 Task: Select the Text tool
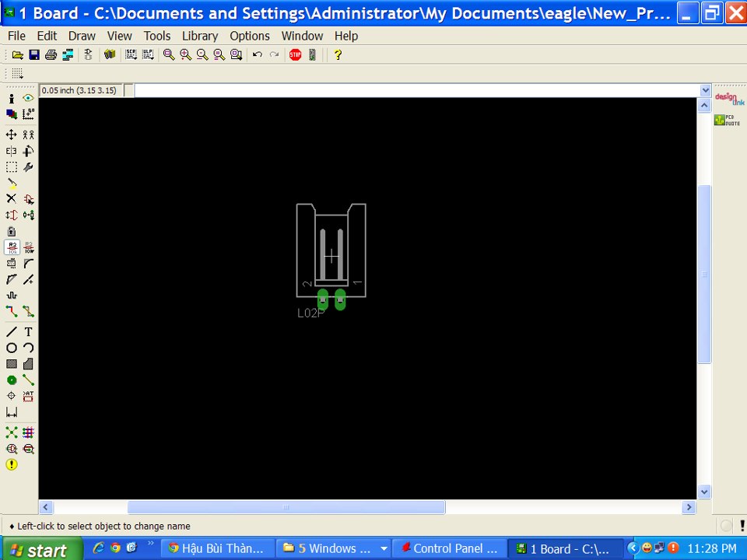(x=28, y=332)
